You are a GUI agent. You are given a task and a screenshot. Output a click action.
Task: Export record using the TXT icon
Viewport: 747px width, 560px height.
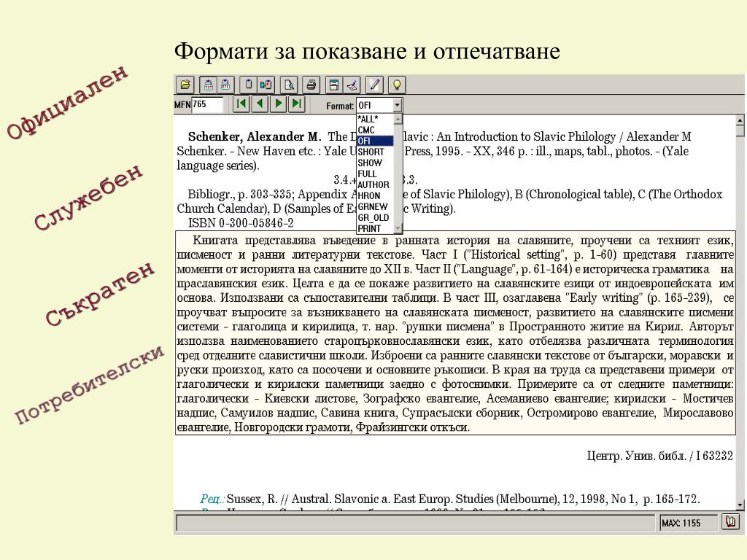pos(208,85)
